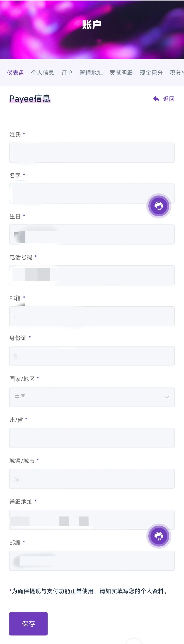Expand the 国家/地区 dropdown chevron

[167, 397]
